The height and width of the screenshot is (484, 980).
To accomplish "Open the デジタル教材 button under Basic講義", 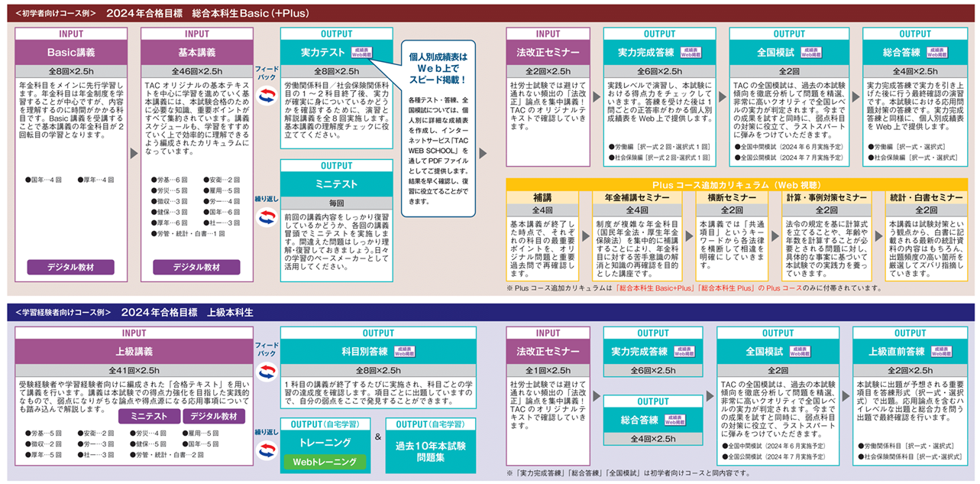I will [x=71, y=267].
